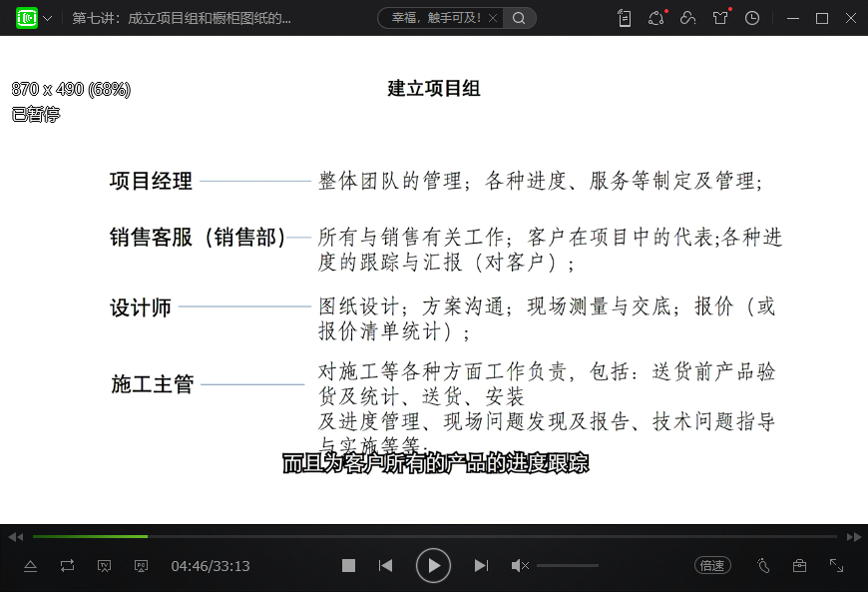Open the skin (T-shirt) settings
This screenshot has height=592, width=868.
click(720, 18)
